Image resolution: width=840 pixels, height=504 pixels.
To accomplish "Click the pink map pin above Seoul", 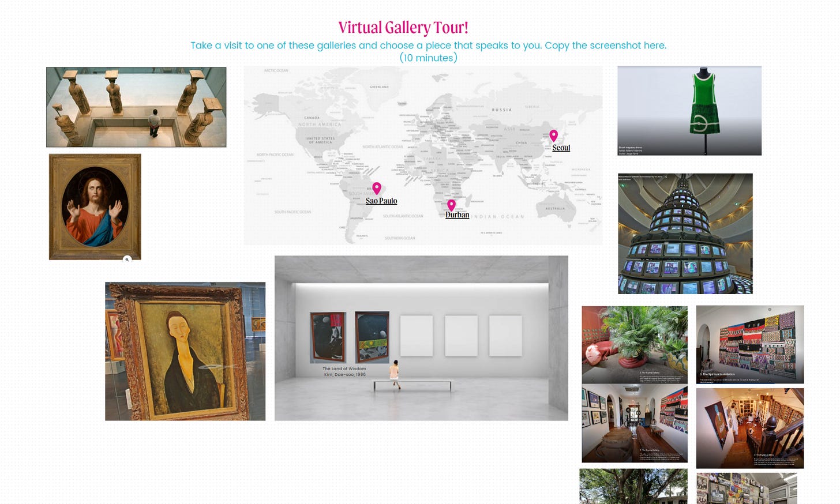I will point(553,136).
